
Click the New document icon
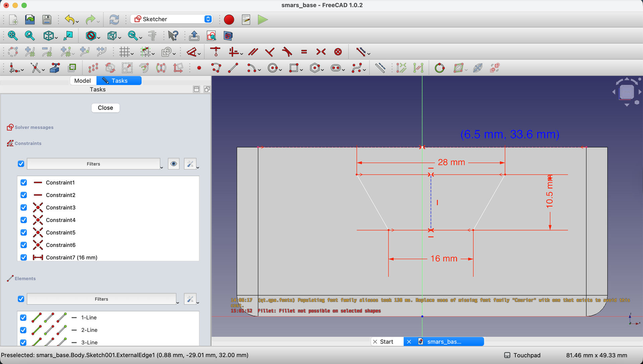point(13,19)
